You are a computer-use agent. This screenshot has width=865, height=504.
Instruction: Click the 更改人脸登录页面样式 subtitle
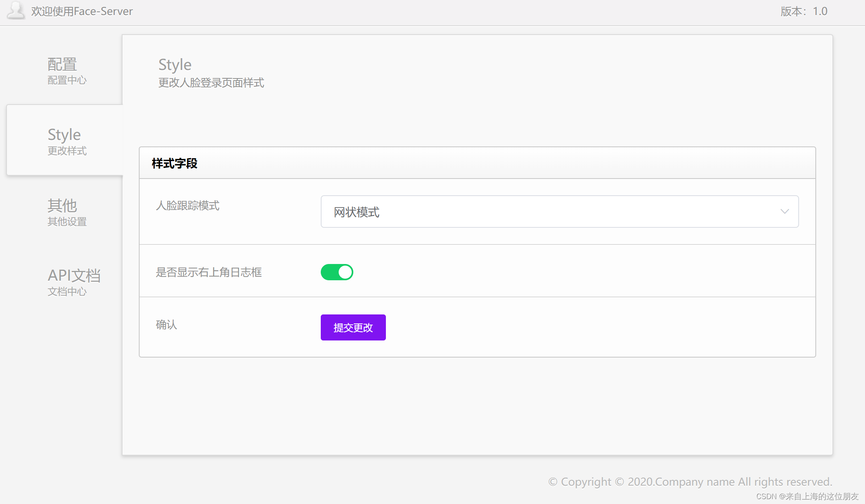pyautogui.click(x=211, y=83)
